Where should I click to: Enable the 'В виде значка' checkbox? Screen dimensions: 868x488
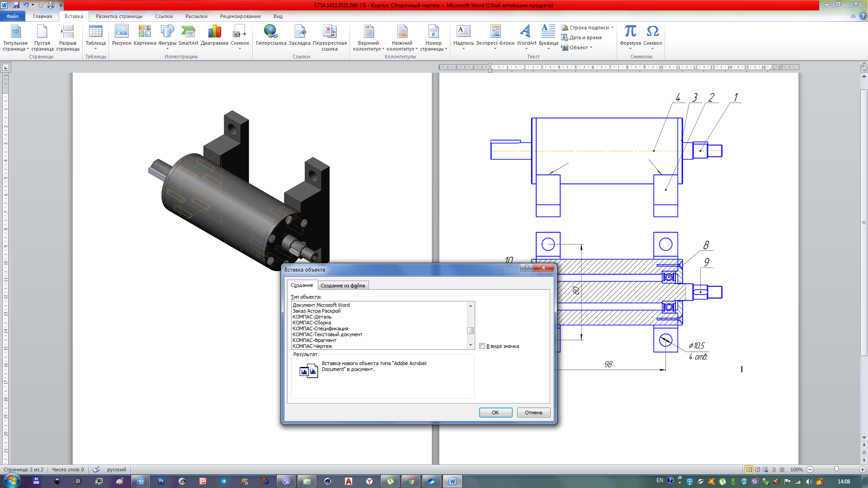(482, 346)
